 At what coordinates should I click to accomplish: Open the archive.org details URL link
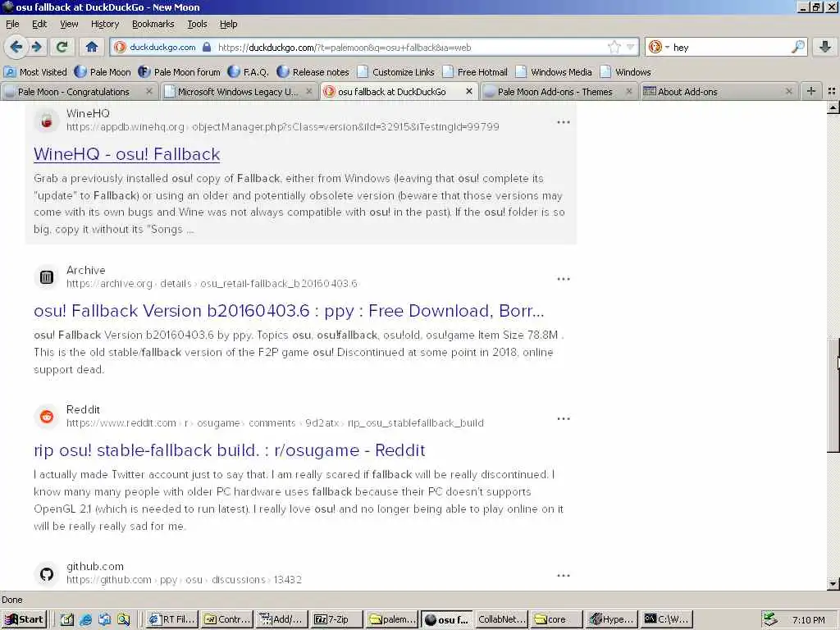212,283
